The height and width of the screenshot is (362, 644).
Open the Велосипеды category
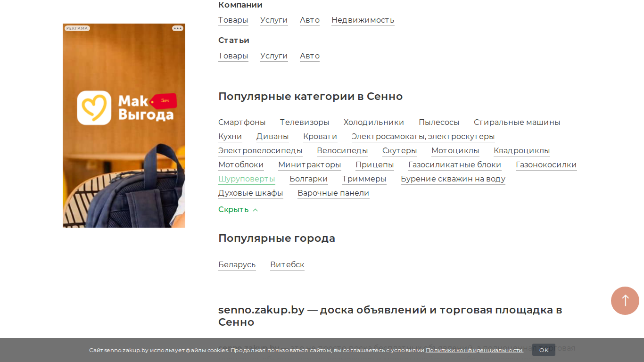tap(342, 151)
